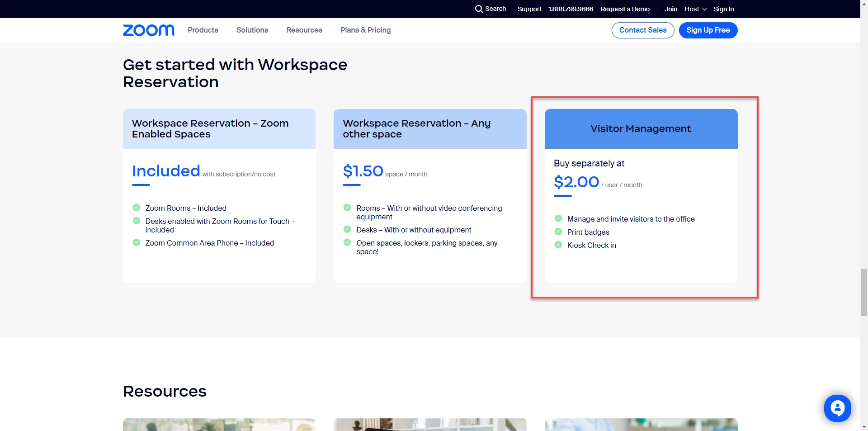Screen dimensions: 868x431
Task: Click the Zoom logo
Action: (x=148, y=30)
